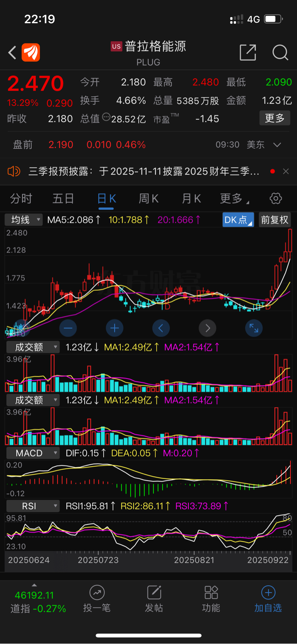Switch to the 月K tab
The width and height of the screenshot is (297, 644).
[191, 199]
